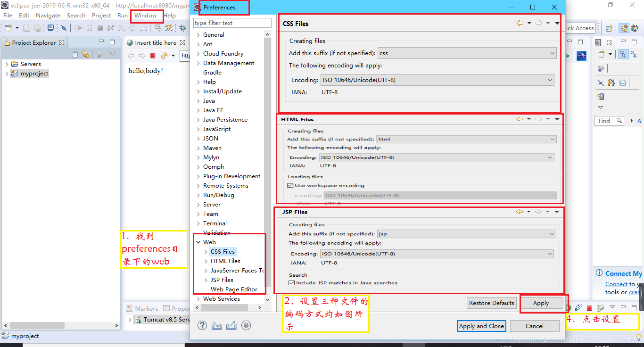The image size is (644, 347).
Task: Collapse the Web tree node
Action: (198, 242)
